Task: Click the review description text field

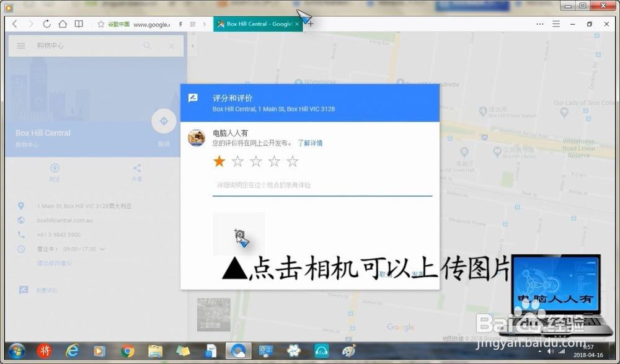Action: 322,185
